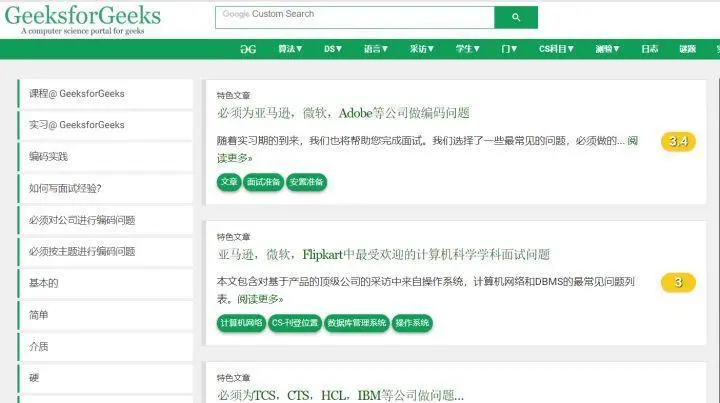Viewport: 720px width, 403px height.
Task: Click the yellow 3 rating badge
Action: pos(678,282)
